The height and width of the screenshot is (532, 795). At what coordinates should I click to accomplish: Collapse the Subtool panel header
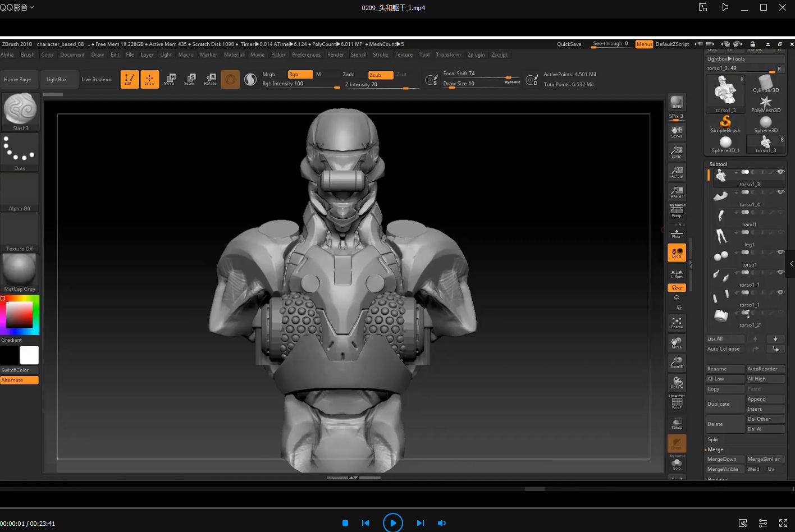718,164
